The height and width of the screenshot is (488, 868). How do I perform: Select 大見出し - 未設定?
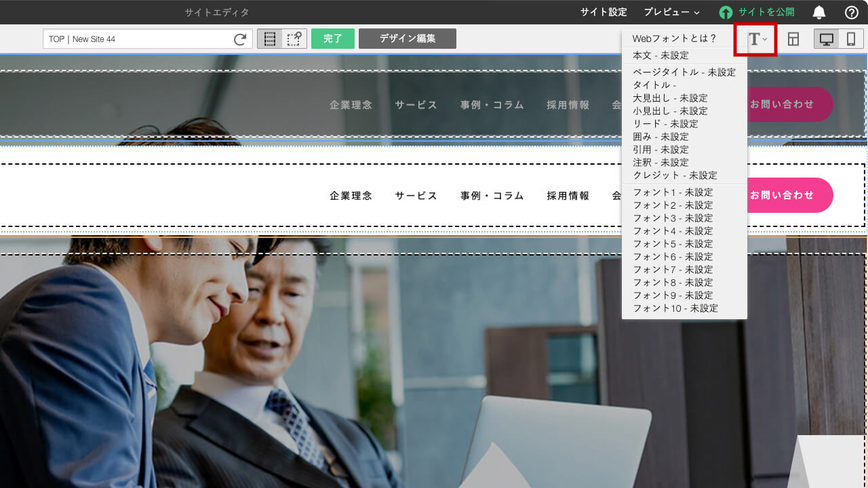pyautogui.click(x=670, y=98)
